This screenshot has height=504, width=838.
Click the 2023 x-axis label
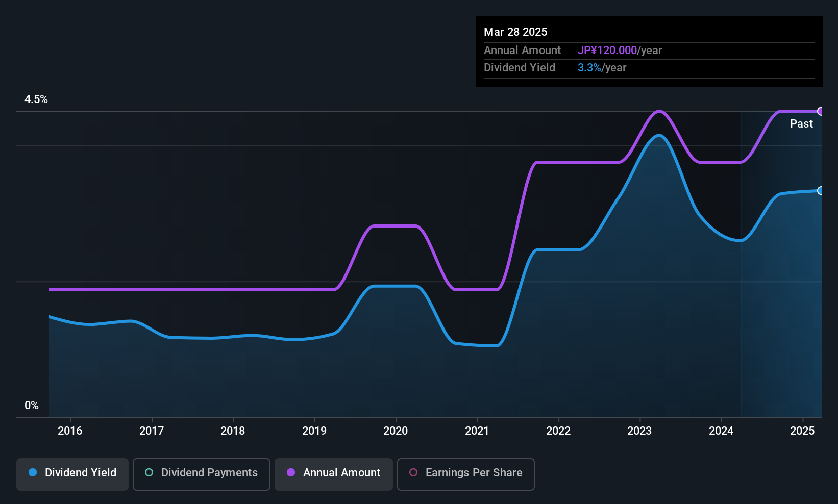[x=639, y=431]
